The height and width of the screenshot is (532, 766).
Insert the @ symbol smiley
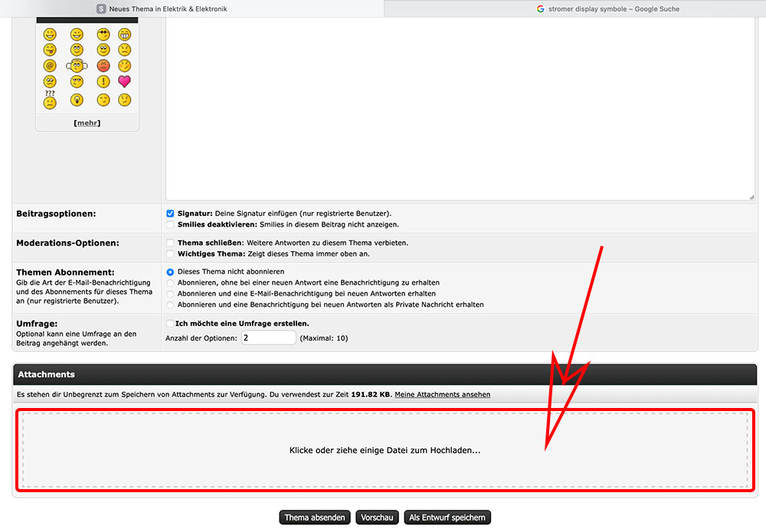coord(50,66)
